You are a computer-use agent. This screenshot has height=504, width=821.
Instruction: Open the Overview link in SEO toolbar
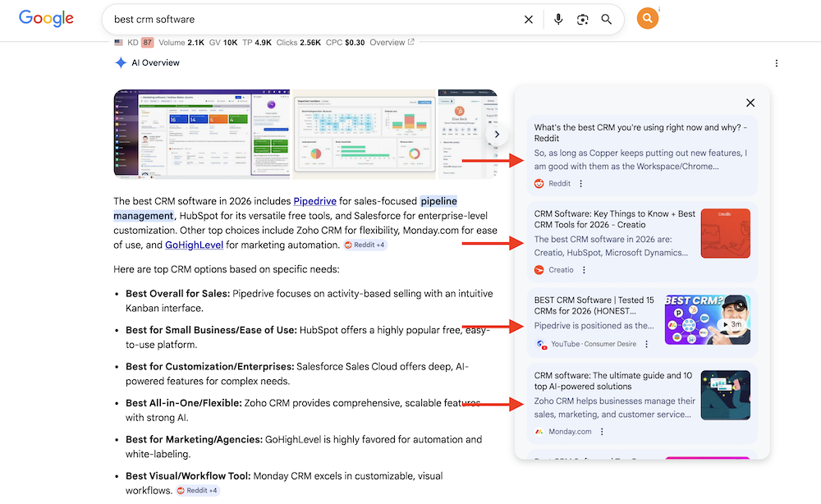pyautogui.click(x=392, y=43)
